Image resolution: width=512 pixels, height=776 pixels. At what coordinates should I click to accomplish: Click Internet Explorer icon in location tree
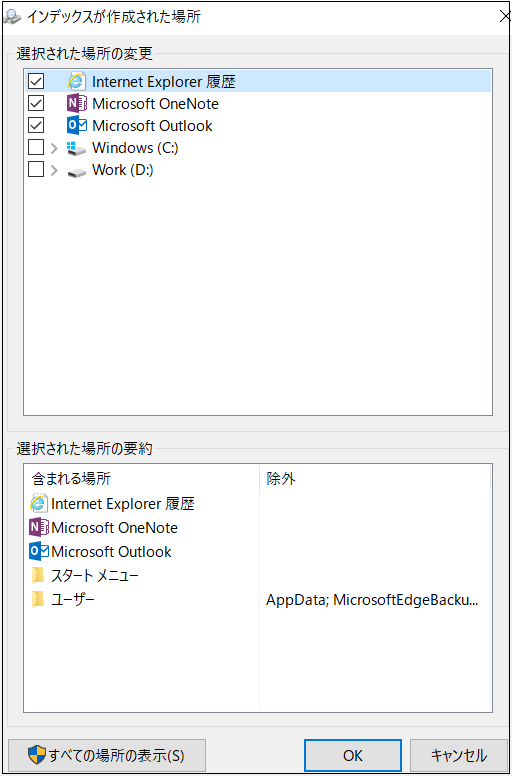[x=76, y=81]
